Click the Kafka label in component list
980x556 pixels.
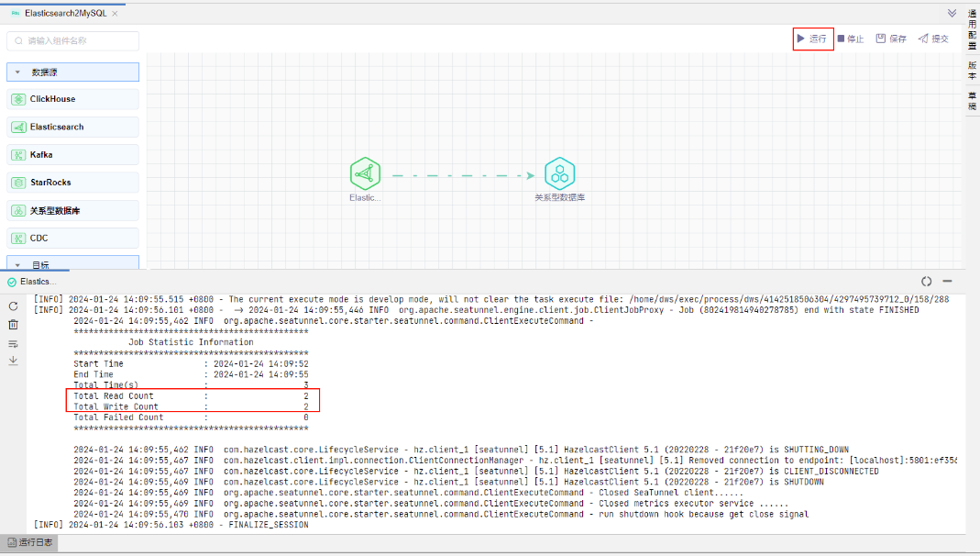41,155
